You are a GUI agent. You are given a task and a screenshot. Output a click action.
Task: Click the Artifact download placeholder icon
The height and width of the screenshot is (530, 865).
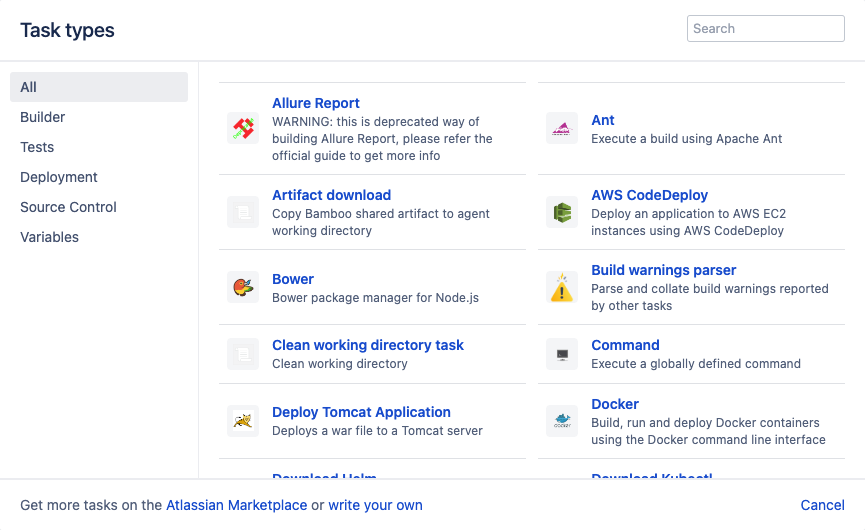(x=243, y=212)
